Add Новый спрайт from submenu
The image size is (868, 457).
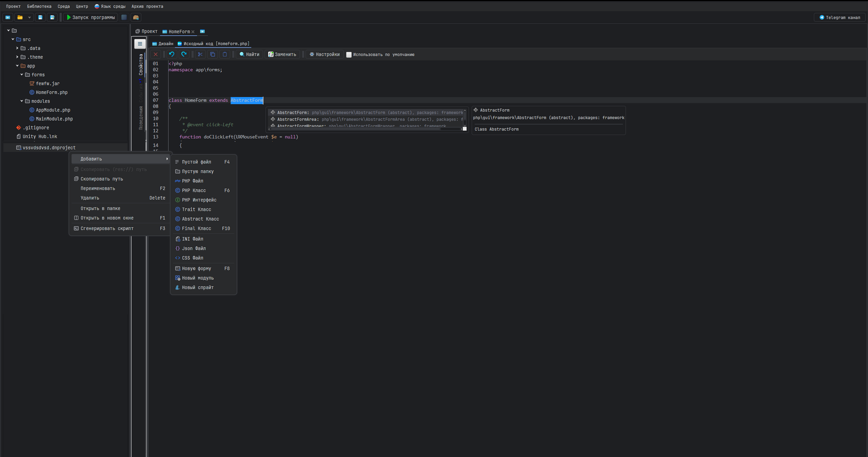[x=203, y=287]
